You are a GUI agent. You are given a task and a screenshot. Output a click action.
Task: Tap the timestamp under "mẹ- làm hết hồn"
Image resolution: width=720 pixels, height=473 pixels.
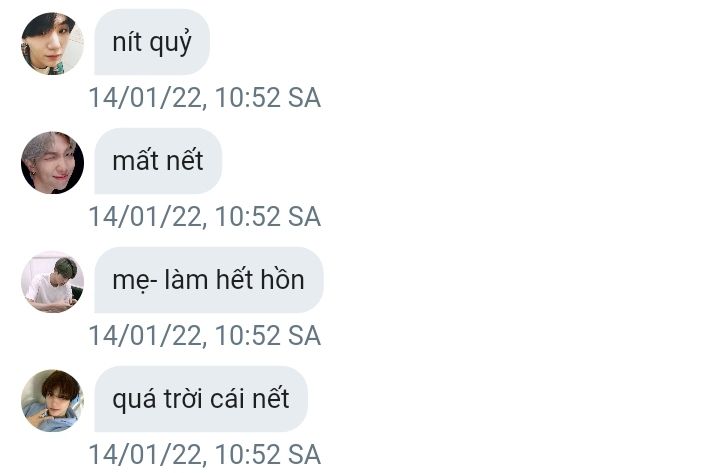[x=204, y=336]
